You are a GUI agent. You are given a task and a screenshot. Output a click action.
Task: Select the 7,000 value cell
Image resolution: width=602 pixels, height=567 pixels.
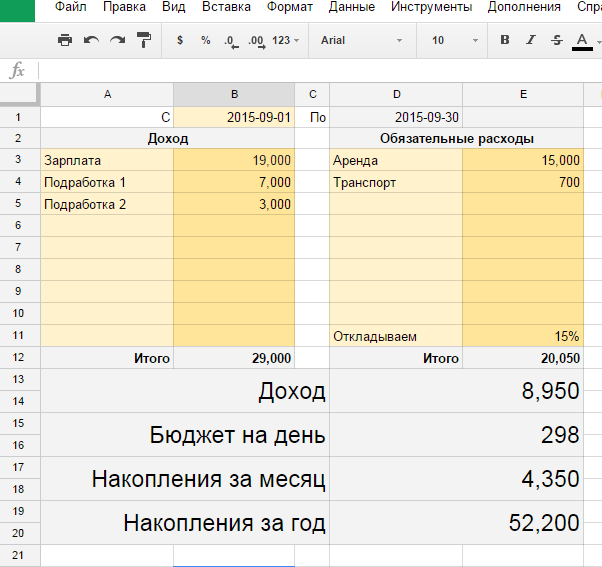(234, 182)
